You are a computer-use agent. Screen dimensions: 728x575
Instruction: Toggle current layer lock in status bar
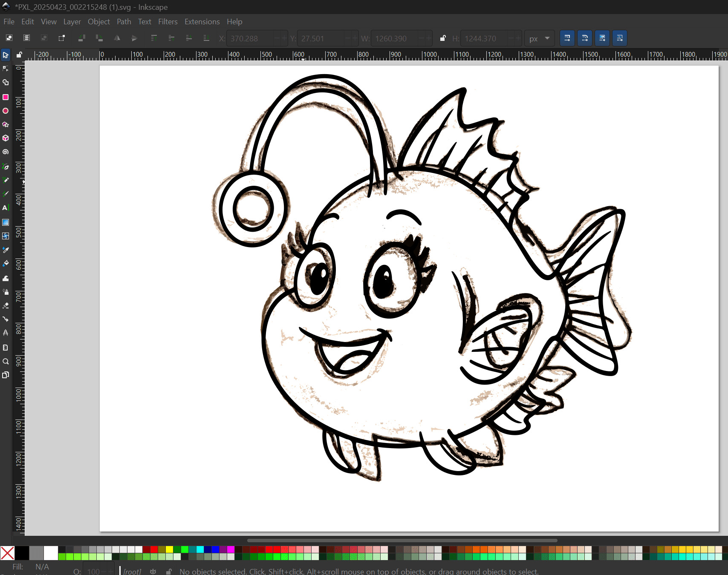click(x=169, y=571)
